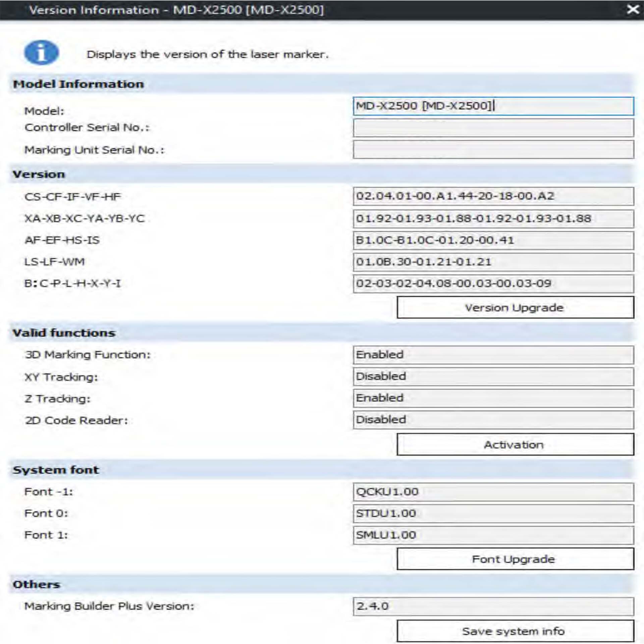Viewport: 644px width, 644px height.
Task: Click Save system info button
Action: click(x=515, y=631)
